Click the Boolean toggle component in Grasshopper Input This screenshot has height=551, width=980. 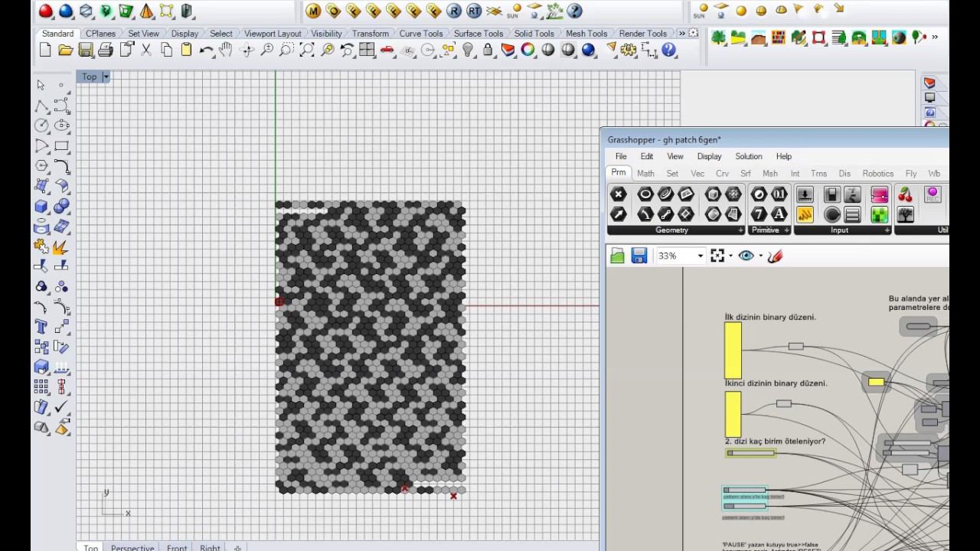(831, 194)
